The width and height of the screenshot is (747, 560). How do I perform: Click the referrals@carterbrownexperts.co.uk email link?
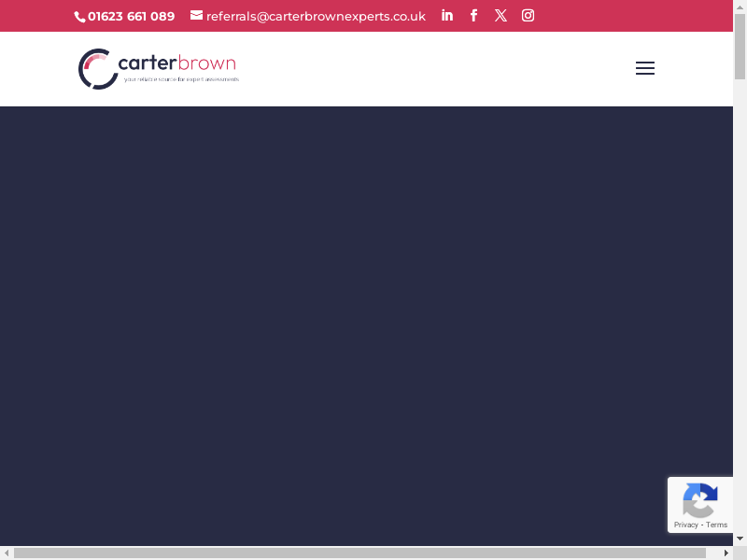coord(316,16)
